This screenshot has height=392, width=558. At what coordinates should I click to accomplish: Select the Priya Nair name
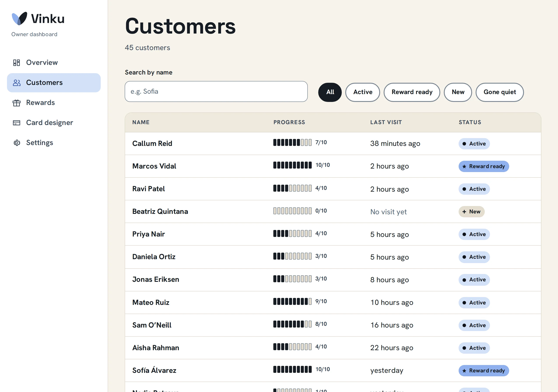[148, 234]
